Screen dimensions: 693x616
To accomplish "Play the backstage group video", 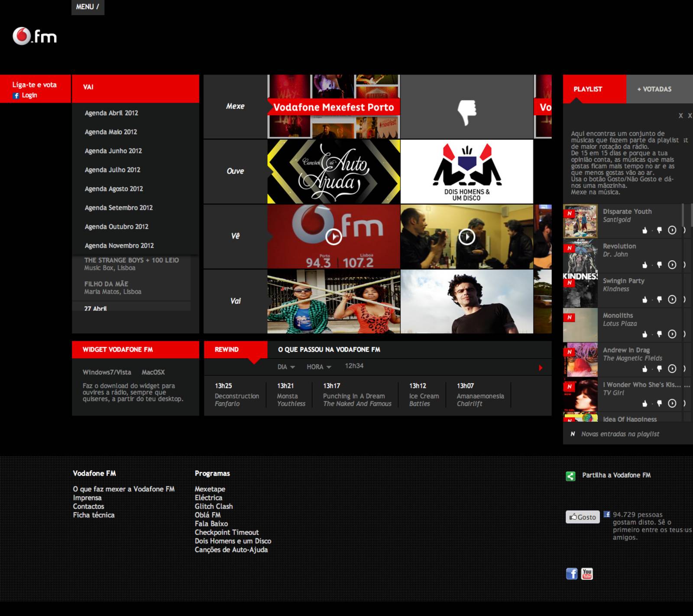I will 466,237.
